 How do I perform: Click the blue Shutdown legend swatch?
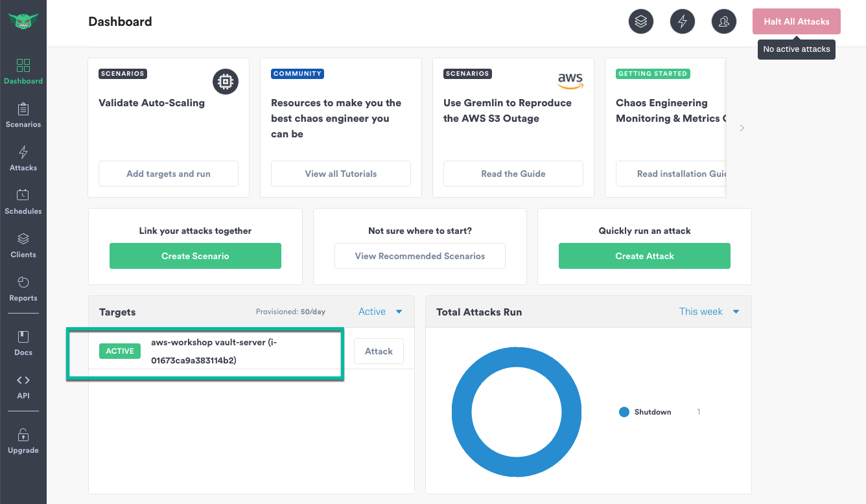coord(624,412)
